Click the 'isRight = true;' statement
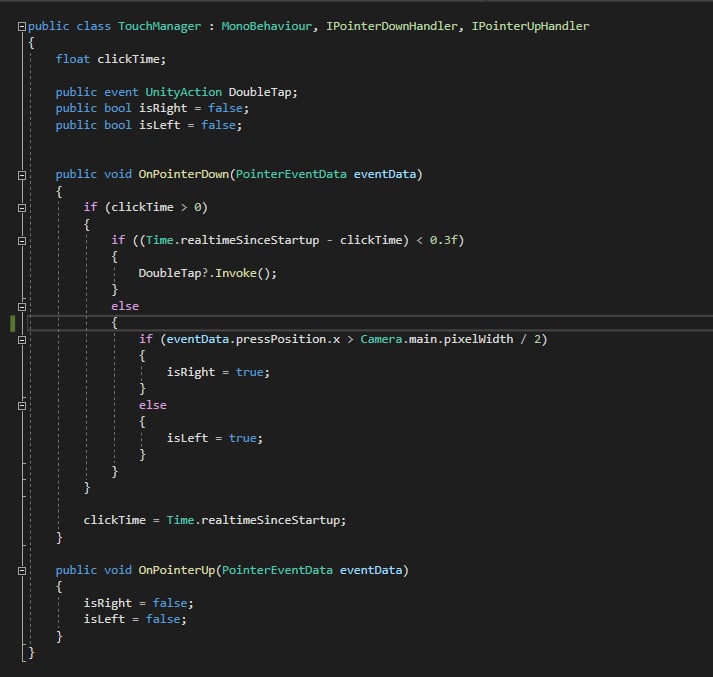 218,372
